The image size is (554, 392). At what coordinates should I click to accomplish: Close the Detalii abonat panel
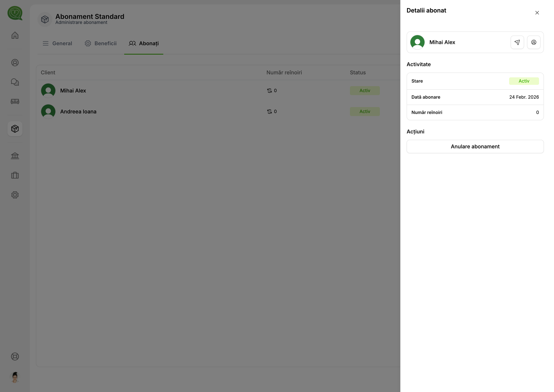tap(537, 13)
